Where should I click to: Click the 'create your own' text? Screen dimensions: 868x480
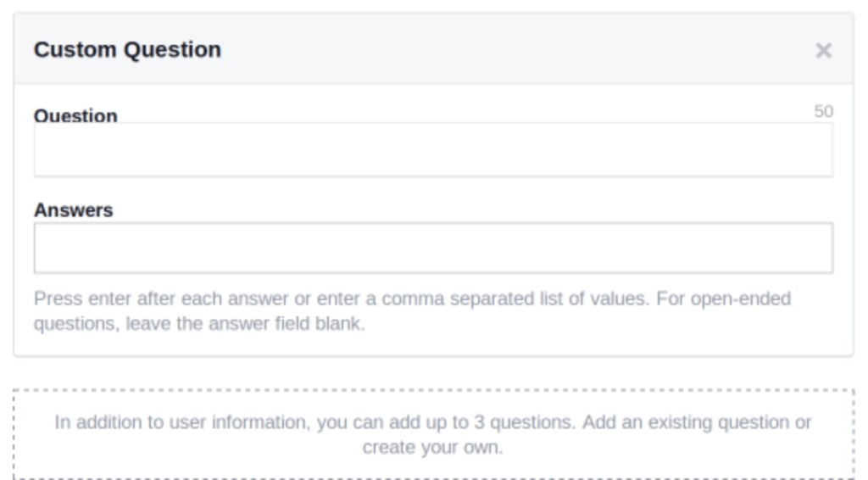[432, 447]
